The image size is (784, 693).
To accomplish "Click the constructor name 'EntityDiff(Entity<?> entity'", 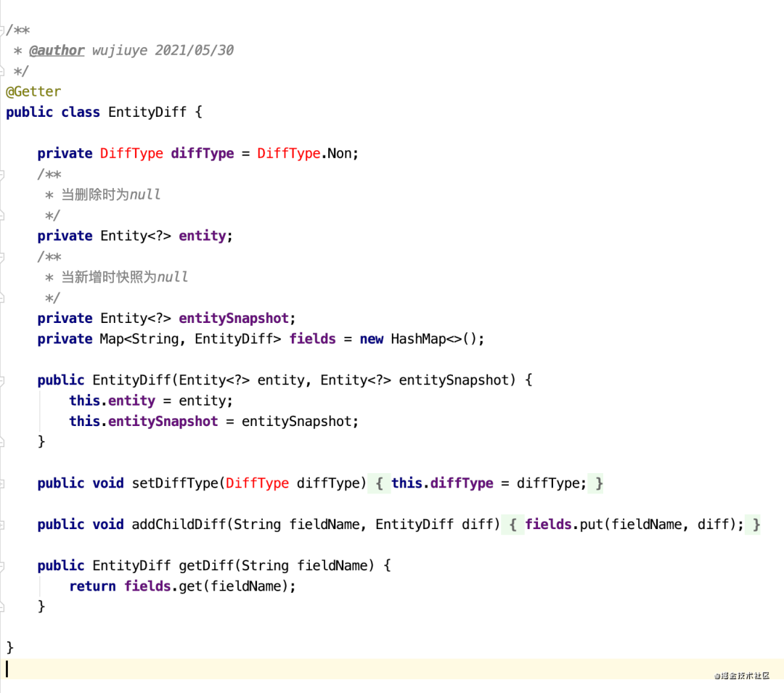I will pyautogui.click(x=198, y=380).
